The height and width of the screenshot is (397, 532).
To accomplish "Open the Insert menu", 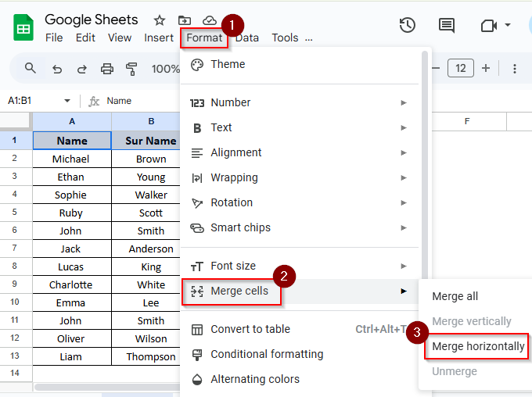I will click(159, 38).
